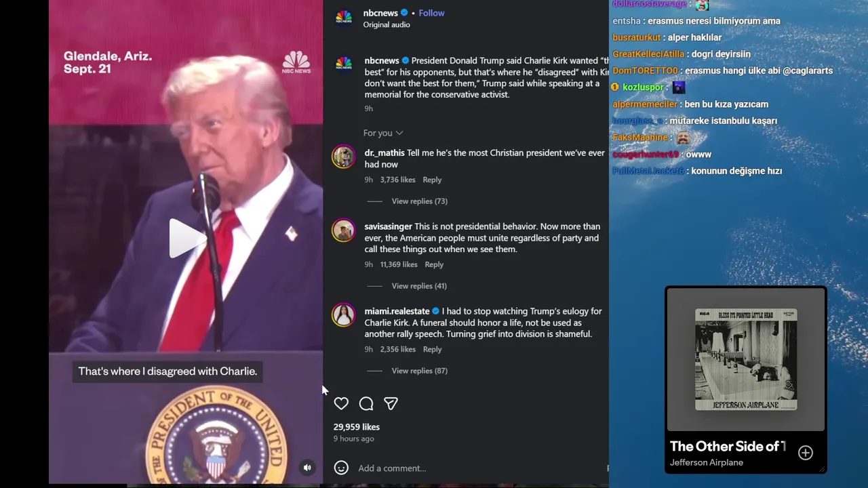Viewport: 868px width, 488px height.
Task: Toggle the video sound speaker button
Action: tap(307, 467)
